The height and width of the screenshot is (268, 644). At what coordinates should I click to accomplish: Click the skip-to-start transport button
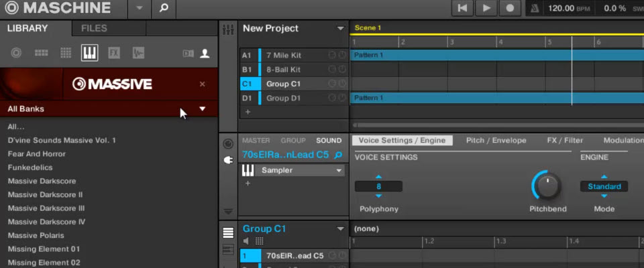[x=462, y=8]
